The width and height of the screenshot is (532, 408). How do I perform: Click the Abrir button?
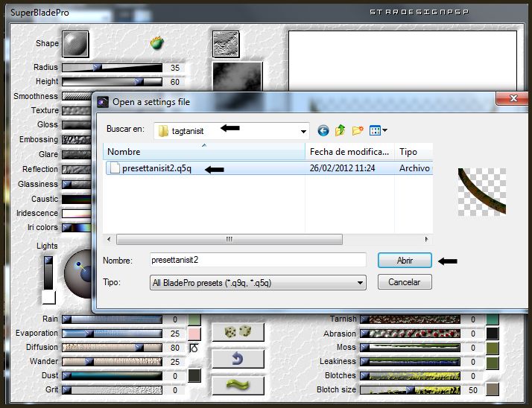(x=405, y=261)
